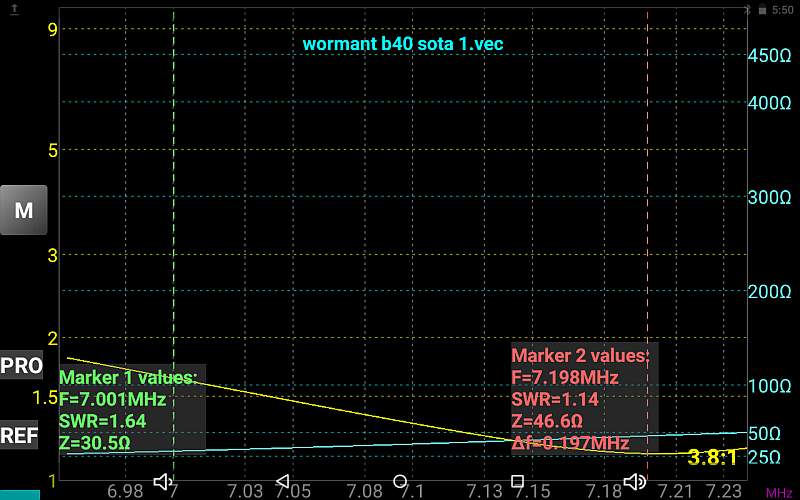This screenshot has height=500, width=800.
Task: Tap the yellow 3.8:1 ratio label
Action: coord(712,458)
